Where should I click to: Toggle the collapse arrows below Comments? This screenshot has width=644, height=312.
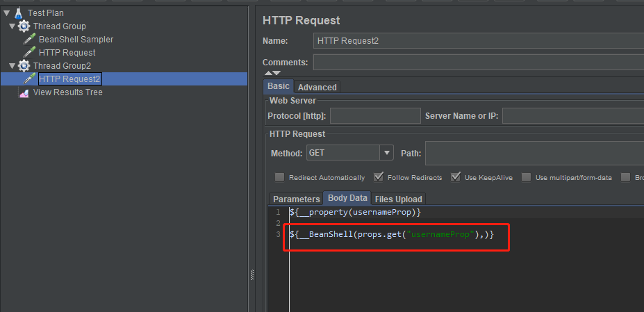272,73
